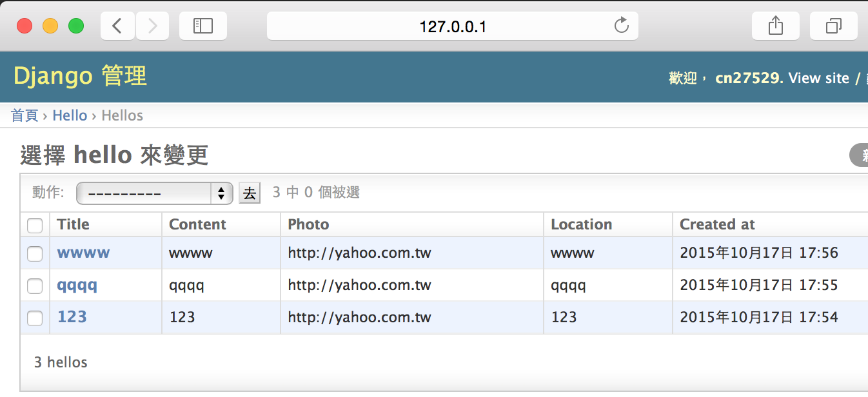Viewport: 868px width, 397px height.
Task: Check the select-all checkbox in table header
Action: click(x=35, y=225)
